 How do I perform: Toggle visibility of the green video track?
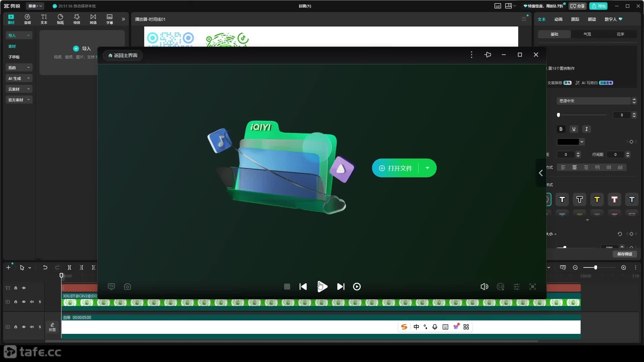[x=24, y=302]
